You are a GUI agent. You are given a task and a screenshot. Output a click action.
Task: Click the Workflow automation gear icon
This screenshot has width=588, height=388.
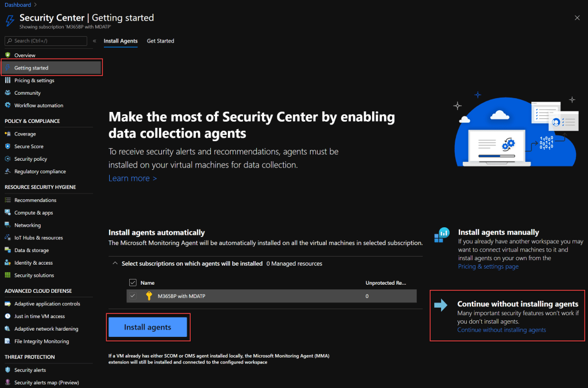(8, 105)
